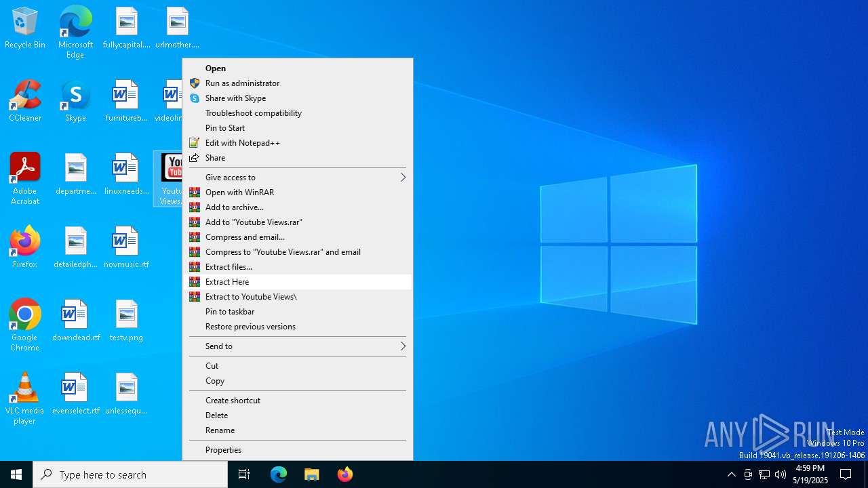Screen dimensions: 868x488
Task: Choose Add to "Youtube Views.rar"
Action: (x=298, y=222)
